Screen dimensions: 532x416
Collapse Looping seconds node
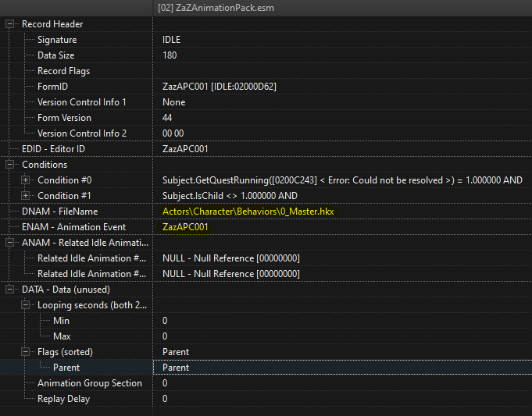pyautogui.click(x=25, y=305)
